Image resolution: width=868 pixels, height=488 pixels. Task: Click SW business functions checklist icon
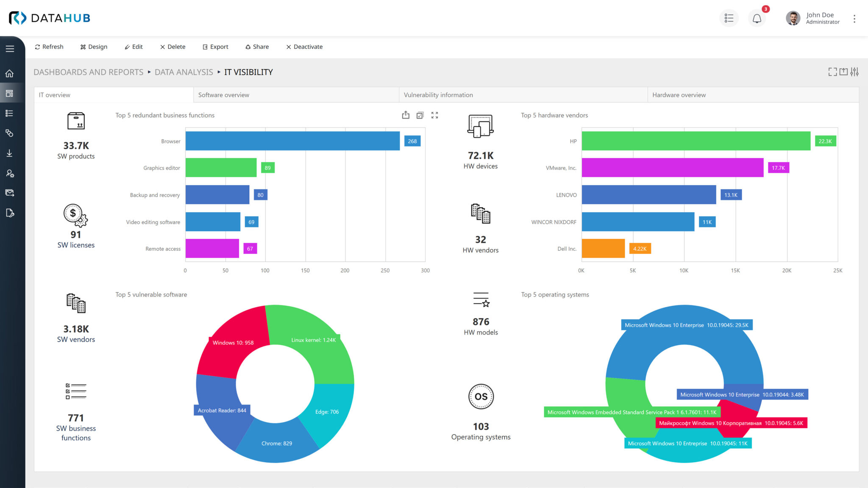(76, 391)
